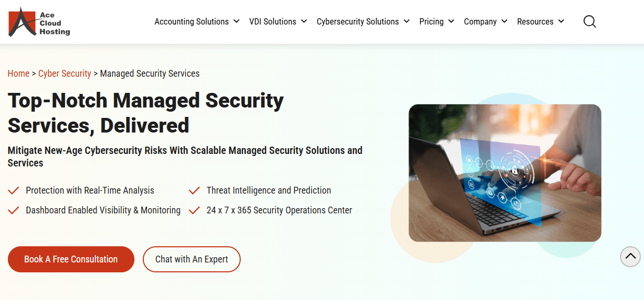Screen dimensions: 644x300
Task: Click checkmark beside Dashboard Enabled Visibility
Action: [14, 210]
